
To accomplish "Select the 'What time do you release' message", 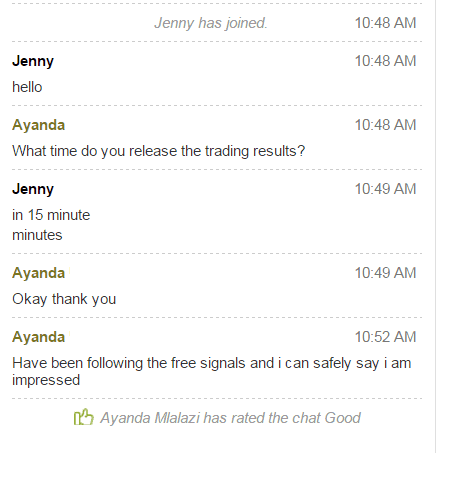I will [x=159, y=151].
